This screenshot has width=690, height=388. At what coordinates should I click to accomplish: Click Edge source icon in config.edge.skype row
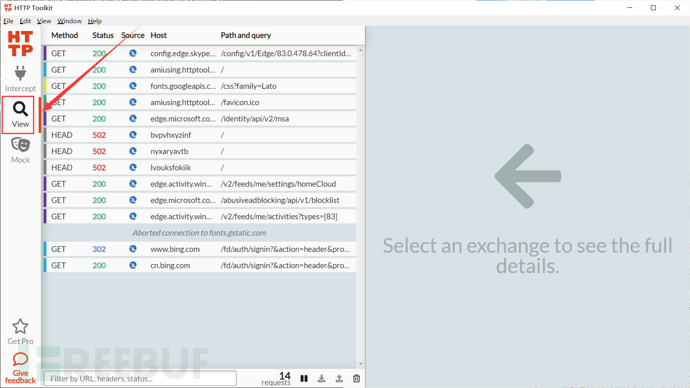tap(133, 53)
